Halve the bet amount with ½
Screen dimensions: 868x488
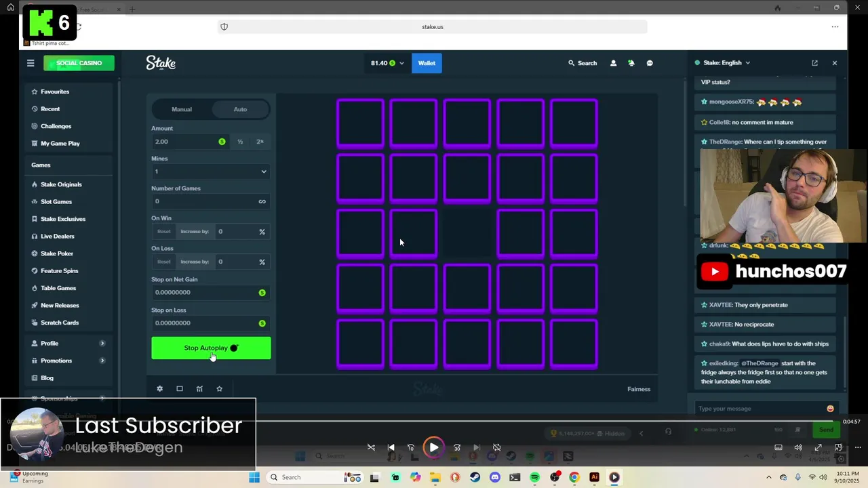(x=240, y=142)
